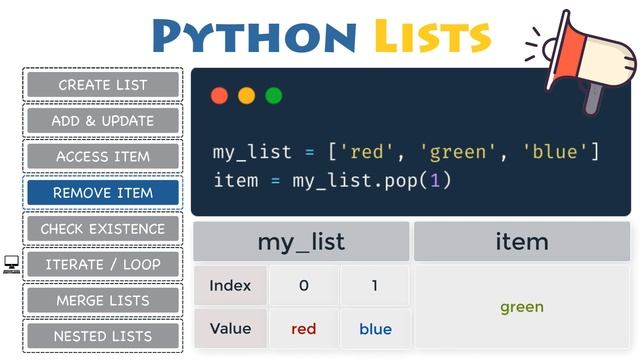Open the MERGE LISTS section
Image resolution: width=640 pixels, height=360 pixels.
point(103,300)
